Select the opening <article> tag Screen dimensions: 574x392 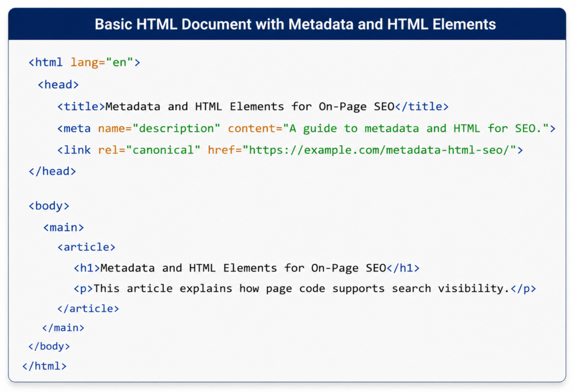tap(86, 247)
